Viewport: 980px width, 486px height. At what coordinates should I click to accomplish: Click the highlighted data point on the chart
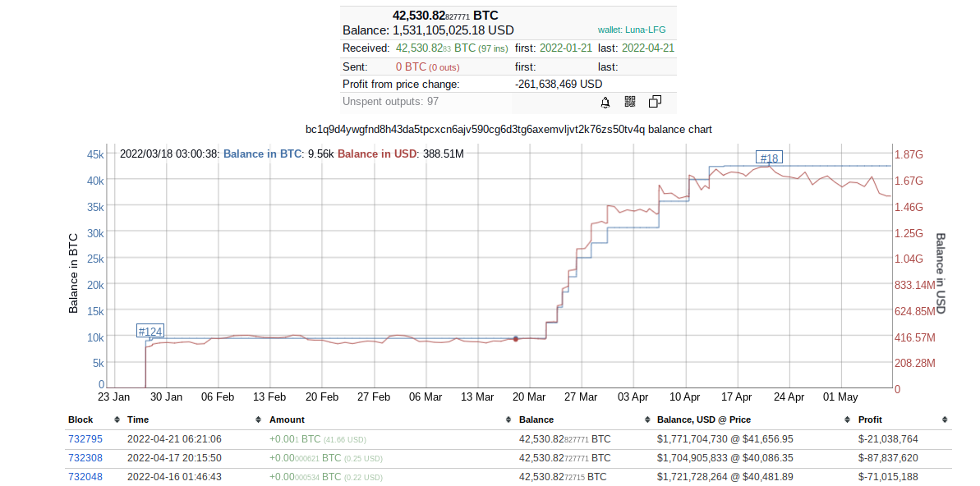pos(515,338)
